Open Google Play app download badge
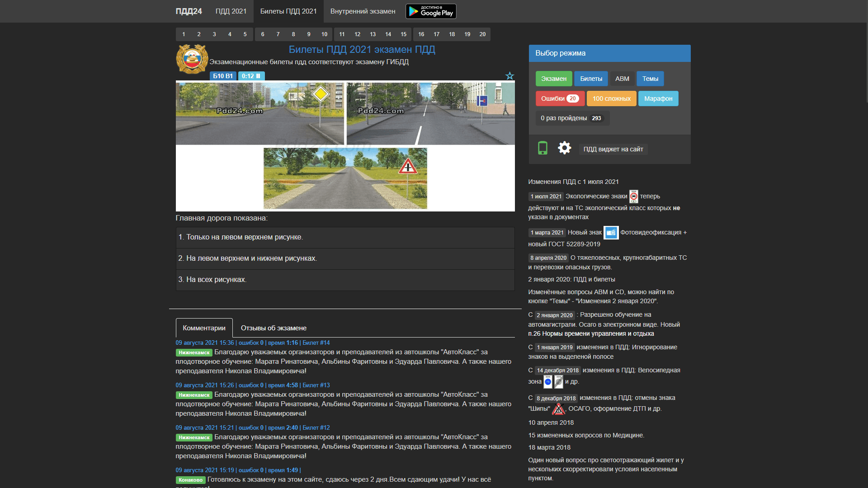Viewport: 868px width, 488px height. (430, 11)
